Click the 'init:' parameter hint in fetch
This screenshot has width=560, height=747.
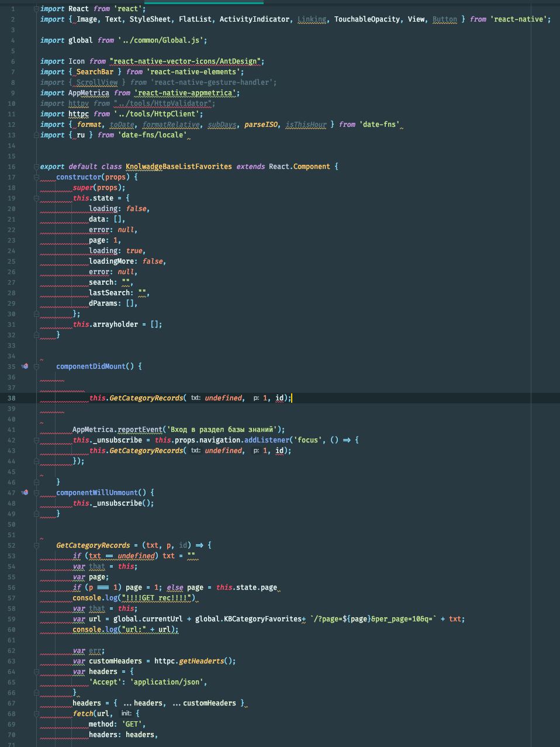tap(126, 714)
